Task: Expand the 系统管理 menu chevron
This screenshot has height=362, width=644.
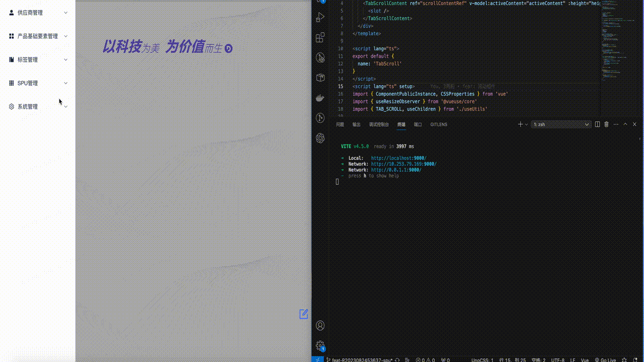Action: [65, 107]
